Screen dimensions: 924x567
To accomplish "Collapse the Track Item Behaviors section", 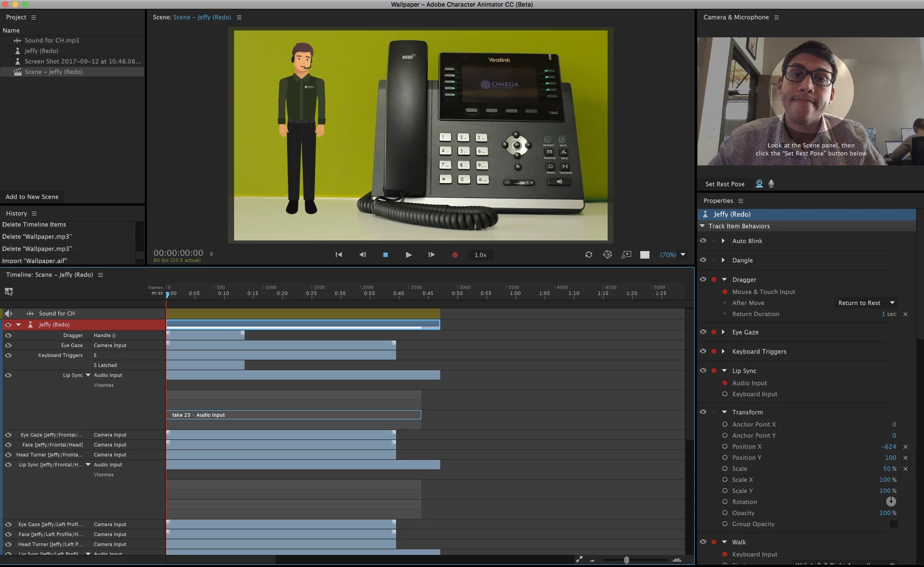I will point(703,226).
